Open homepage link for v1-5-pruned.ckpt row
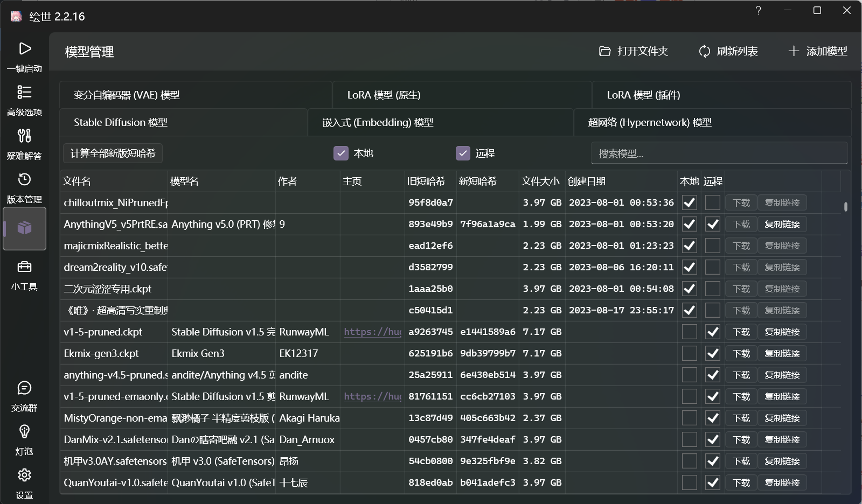 click(x=373, y=332)
